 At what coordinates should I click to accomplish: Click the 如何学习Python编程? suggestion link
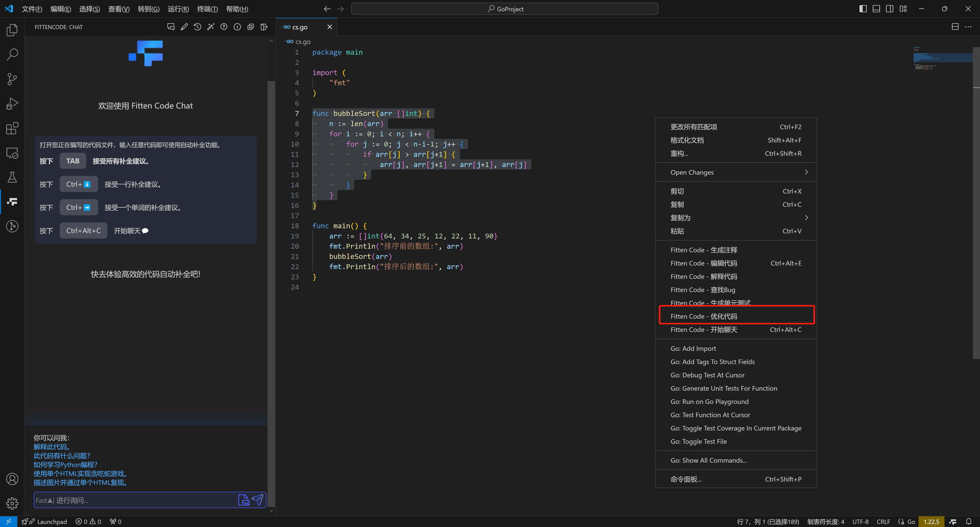click(x=66, y=465)
